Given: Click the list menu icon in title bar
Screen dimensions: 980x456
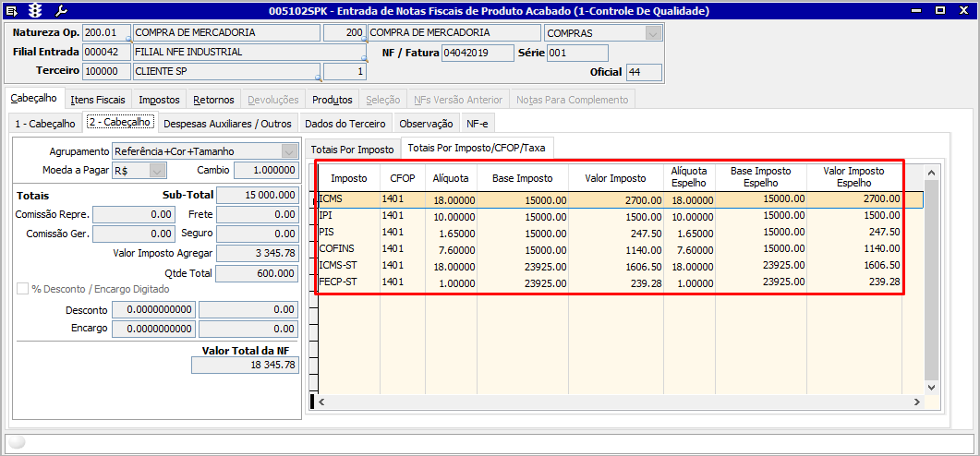Looking at the screenshot, I should pyautogui.click(x=12, y=10).
